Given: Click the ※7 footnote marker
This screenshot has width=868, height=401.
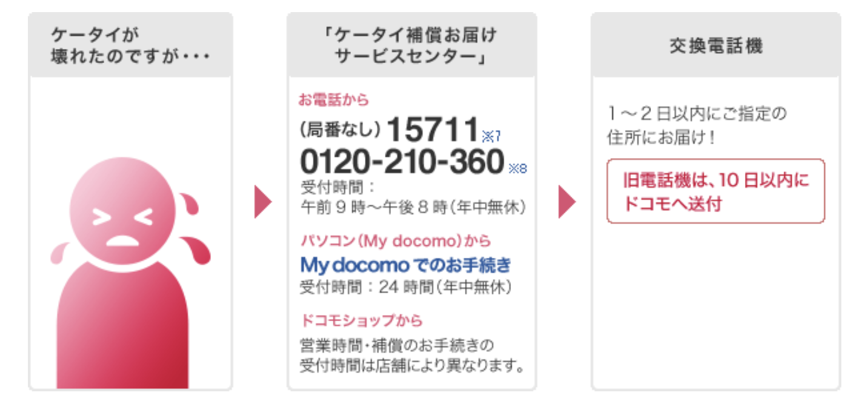Looking at the screenshot, I should [491, 134].
